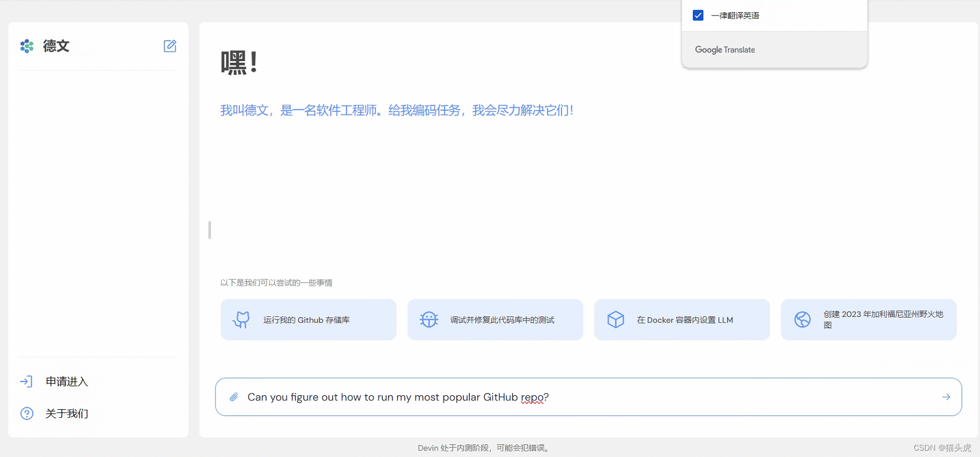Click 以下是我们可以尝试的一些事情 label

pos(276,282)
